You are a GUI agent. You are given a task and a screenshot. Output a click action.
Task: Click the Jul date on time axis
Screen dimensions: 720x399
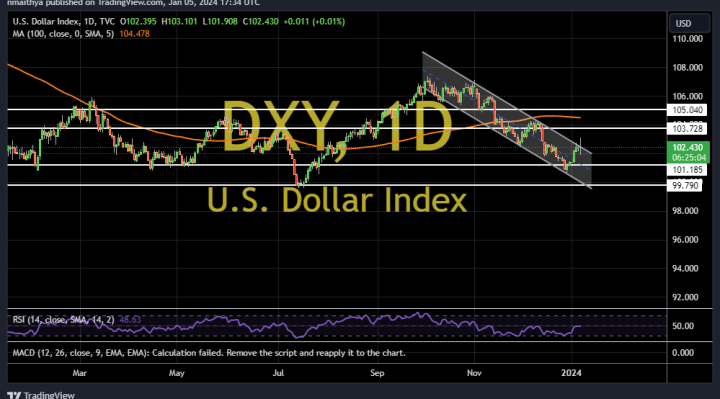tap(278, 373)
